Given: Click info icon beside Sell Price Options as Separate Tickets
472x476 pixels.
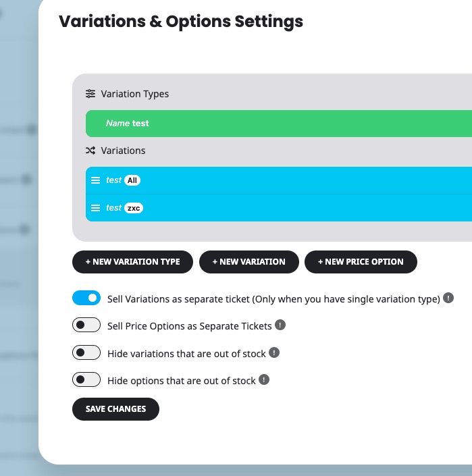Looking at the screenshot, I should [280, 325].
